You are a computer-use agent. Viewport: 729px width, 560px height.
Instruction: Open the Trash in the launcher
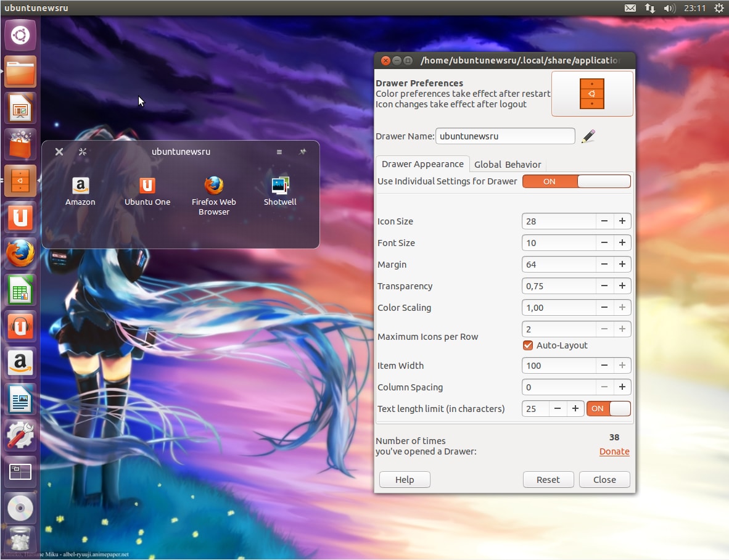[20, 540]
